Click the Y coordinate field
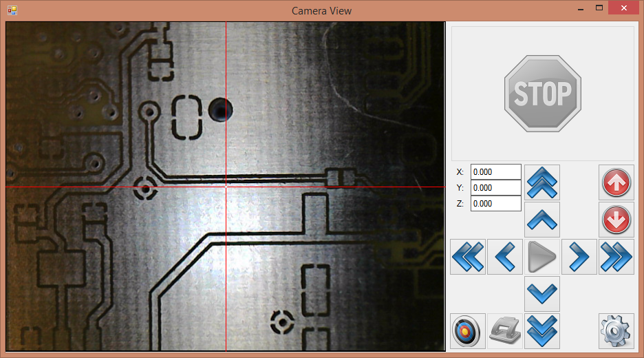The height and width of the screenshot is (358, 644). click(x=496, y=188)
